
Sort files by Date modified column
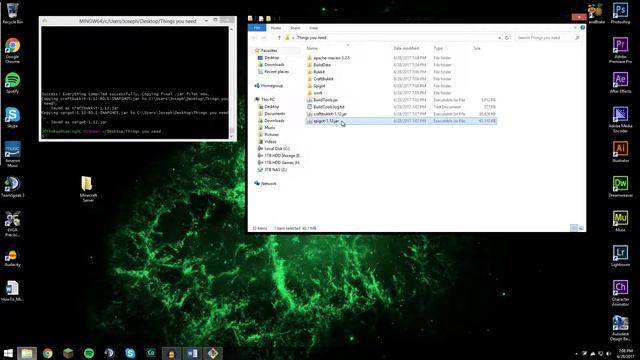(406, 48)
